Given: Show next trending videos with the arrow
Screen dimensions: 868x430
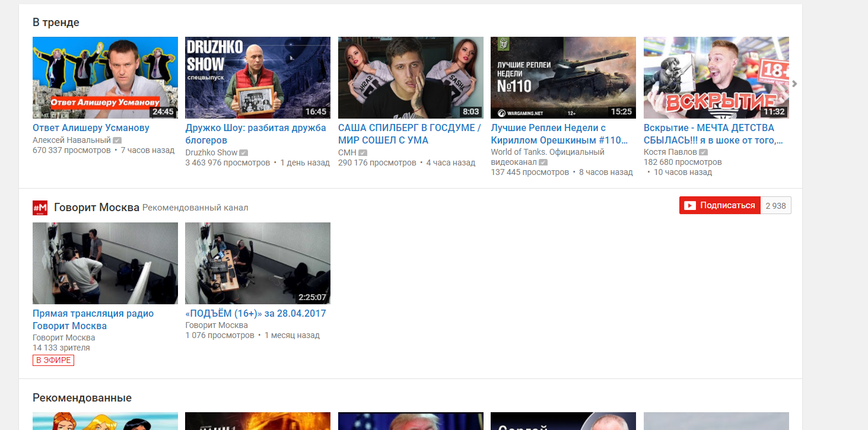Looking at the screenshot, I should click(x=795, y=84).
